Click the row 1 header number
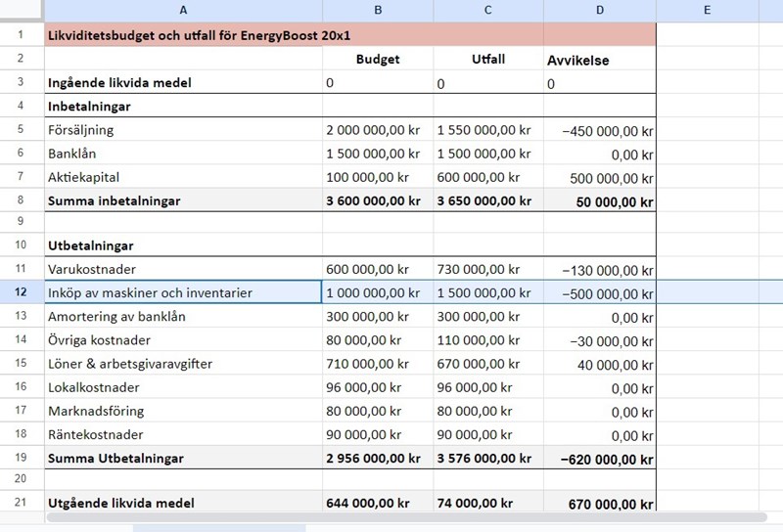This screenshot has width=783, height=532. [x=21, y=35]
